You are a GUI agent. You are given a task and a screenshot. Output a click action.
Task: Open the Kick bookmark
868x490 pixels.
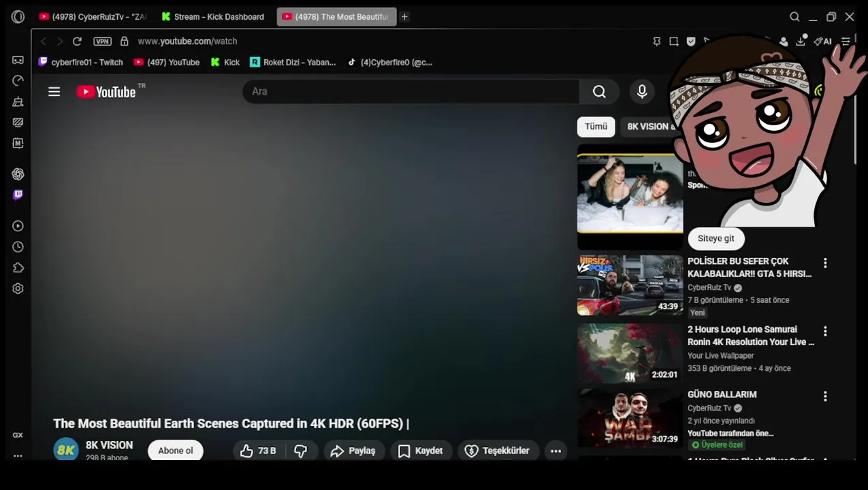(x=225, y=62)
